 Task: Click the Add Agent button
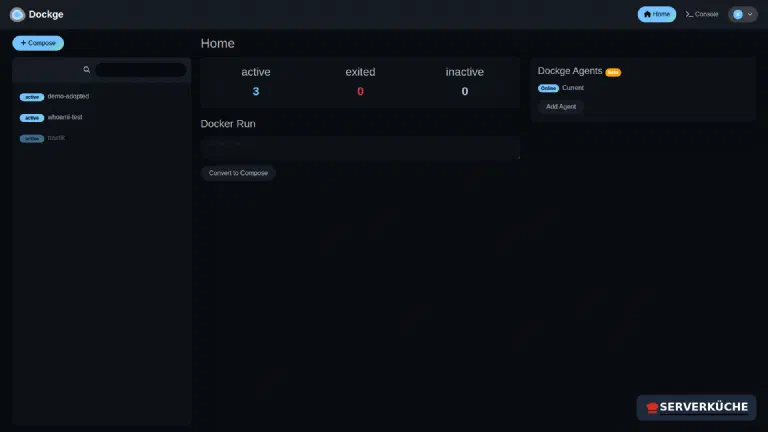561,106
